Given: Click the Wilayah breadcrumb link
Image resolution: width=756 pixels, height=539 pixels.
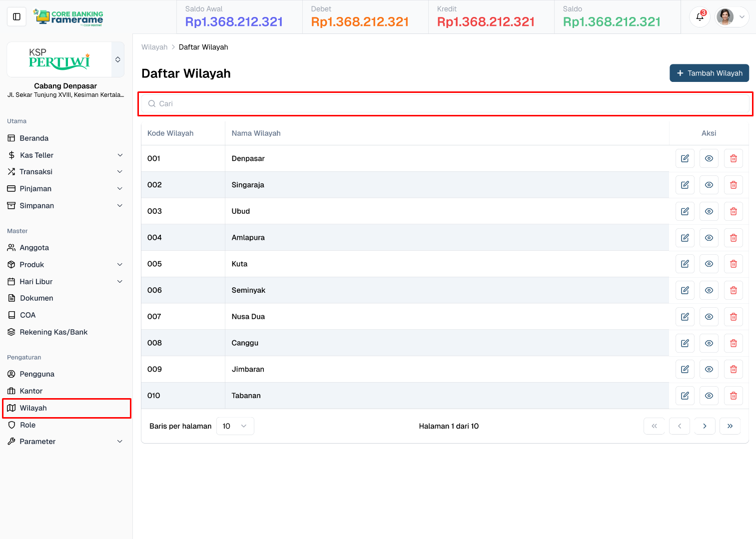Looking at the screenshot, I should tap(154, 47).
